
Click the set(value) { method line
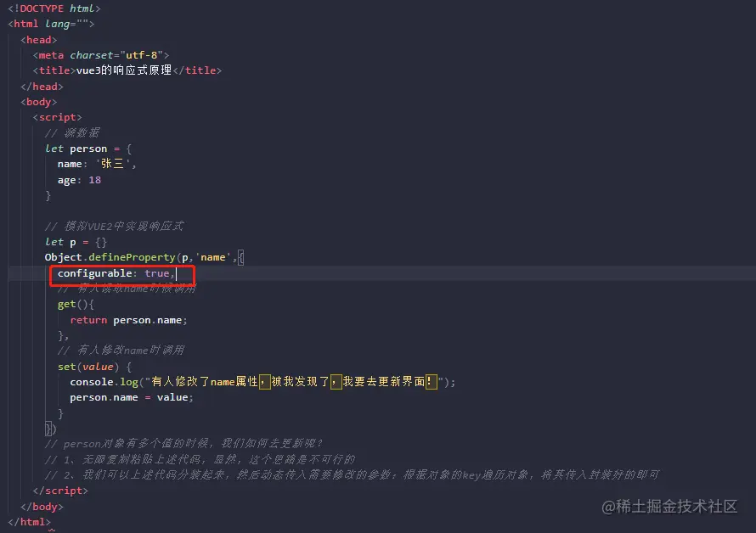point(94,367)
